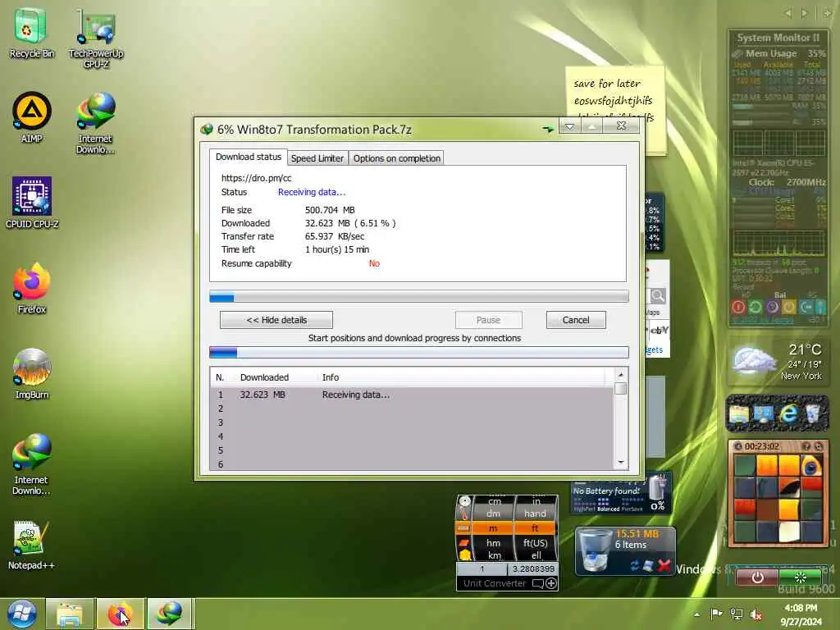Open the Action Center flag icon
The width and height of the screenshot is (840, 630).
click(715, 614)
